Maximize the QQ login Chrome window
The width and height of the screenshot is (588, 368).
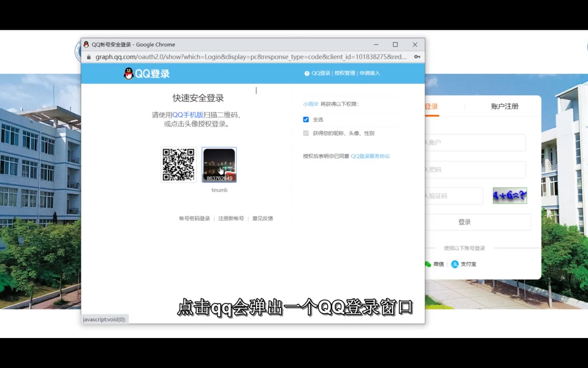click(395, 44)
